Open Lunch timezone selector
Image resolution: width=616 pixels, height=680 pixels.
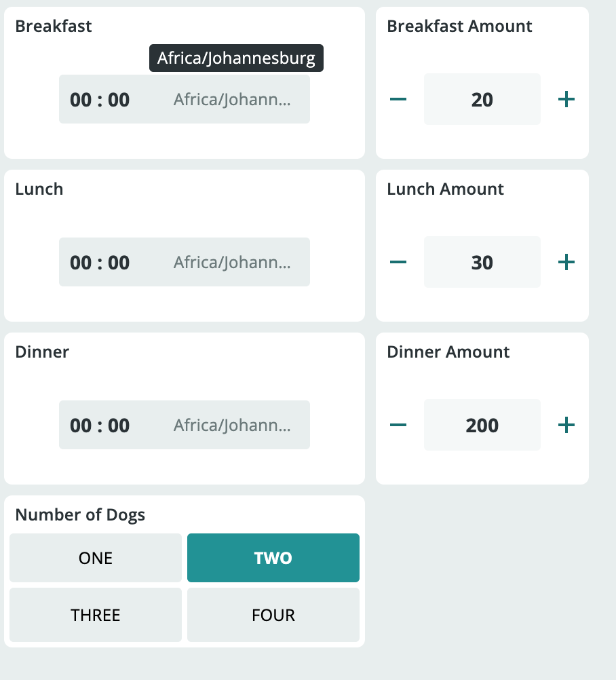click(x=232, y=263)
